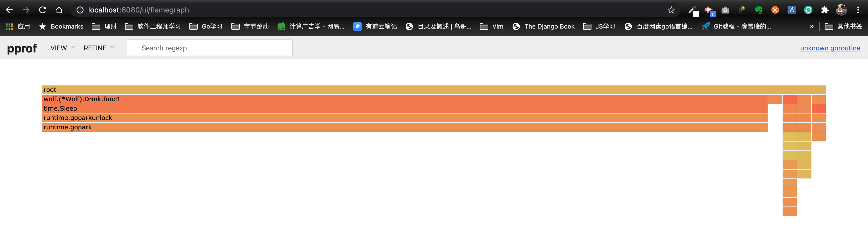
Task: Open the Vim bookmark folder
Action: point(492,26)
